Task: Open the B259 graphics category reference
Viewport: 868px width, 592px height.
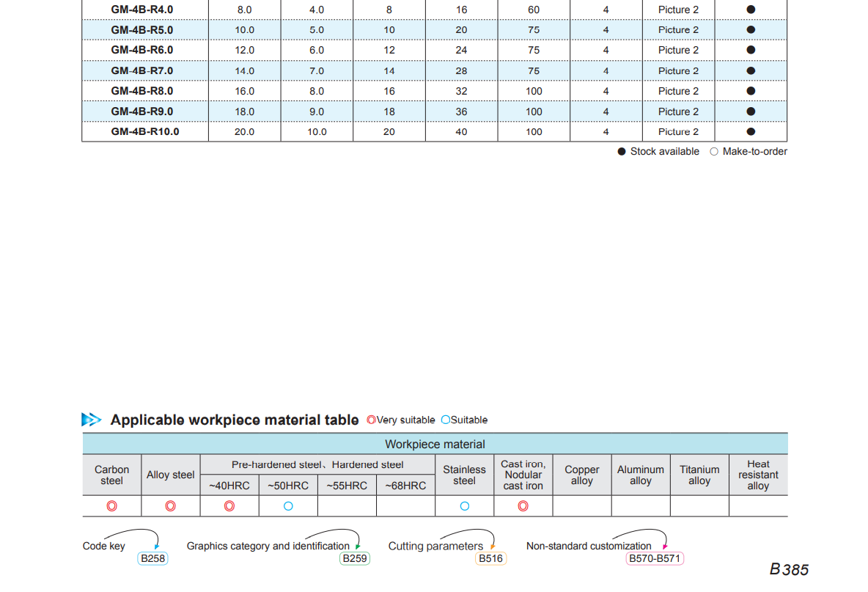Action: coord(355,558)
